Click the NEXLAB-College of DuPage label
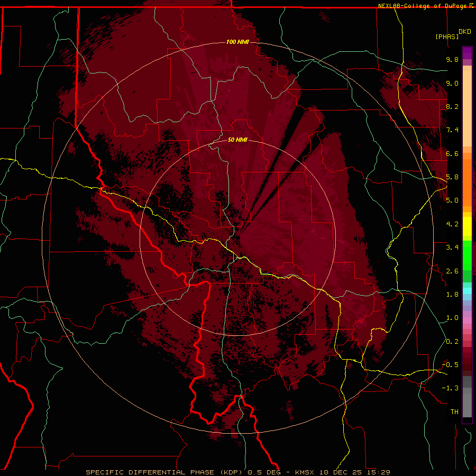The height and width of the screenshot is (476, 476). (x=423, y=6)
